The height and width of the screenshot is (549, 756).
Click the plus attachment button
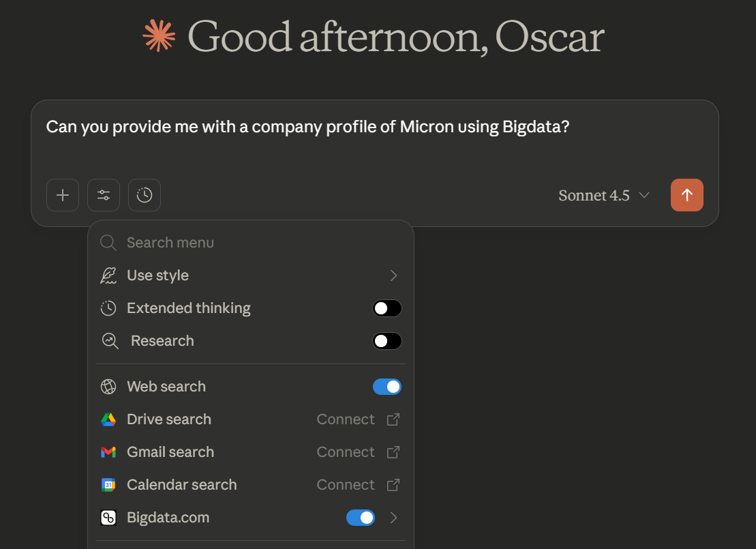tap(63, 195)
